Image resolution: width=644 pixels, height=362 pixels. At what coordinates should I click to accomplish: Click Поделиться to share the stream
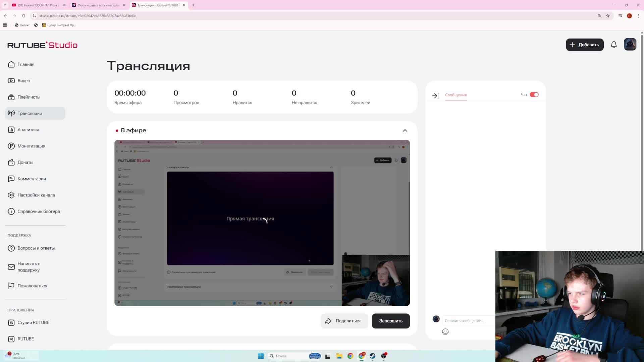pyautogui.click(x=344, y=321)
